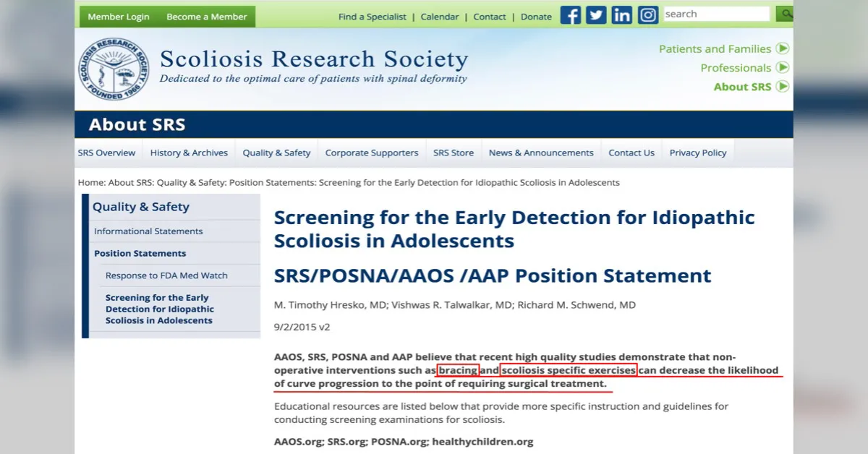Click POSNA.org in the resource list
This screenshot has width=868, height=454.
pos(399,442)
